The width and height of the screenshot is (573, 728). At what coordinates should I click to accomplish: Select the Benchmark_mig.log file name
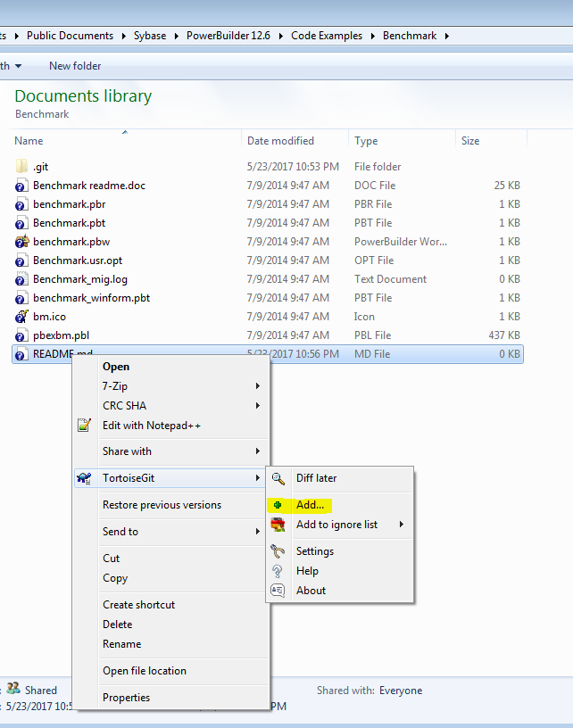79,279
